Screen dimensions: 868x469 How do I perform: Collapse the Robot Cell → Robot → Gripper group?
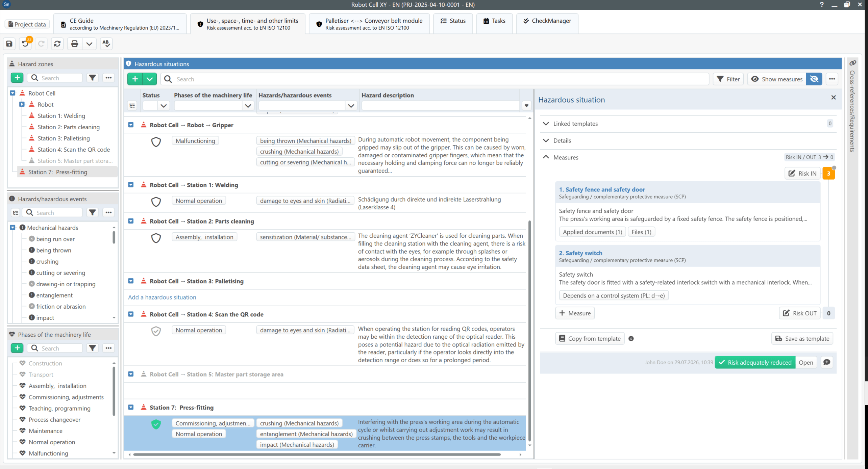coord(131,125)
